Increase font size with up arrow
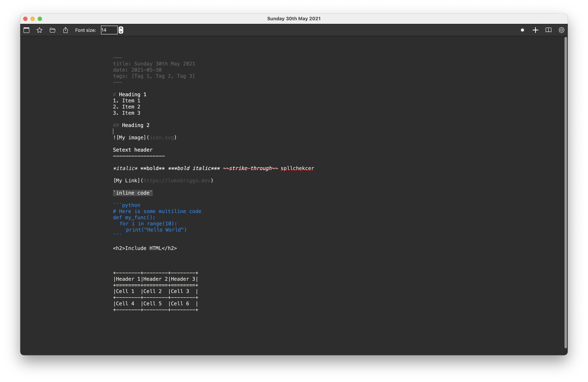Image resolution: width=588 pixels, height=382 pixels. pos(121,28)
